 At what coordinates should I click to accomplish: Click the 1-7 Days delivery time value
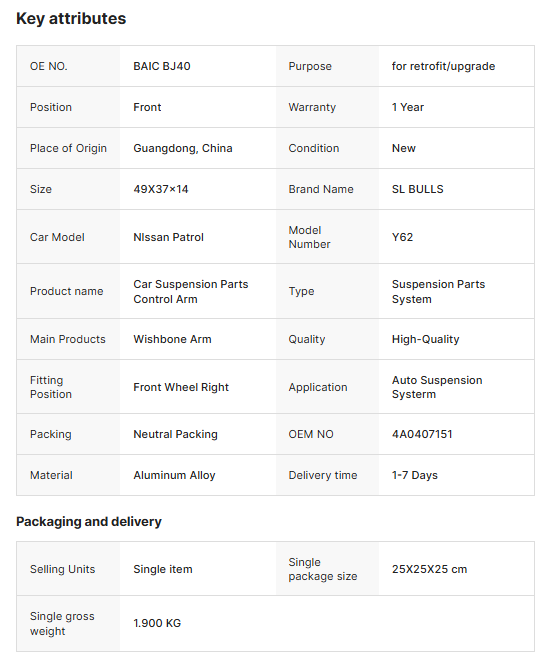(x=414, y=475)
